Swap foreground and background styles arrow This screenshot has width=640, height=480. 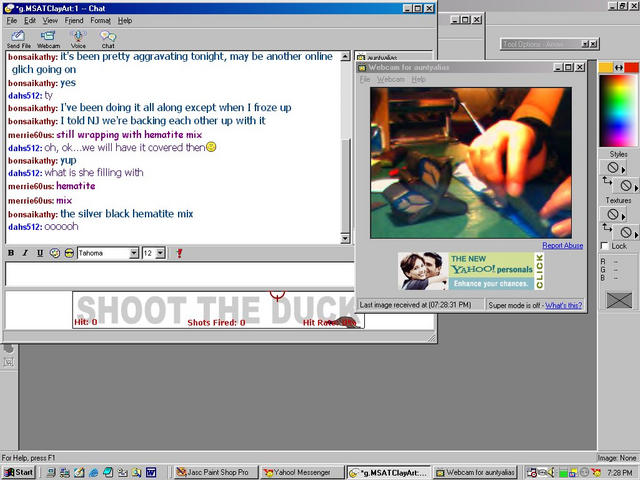click(x=607, y=180)
